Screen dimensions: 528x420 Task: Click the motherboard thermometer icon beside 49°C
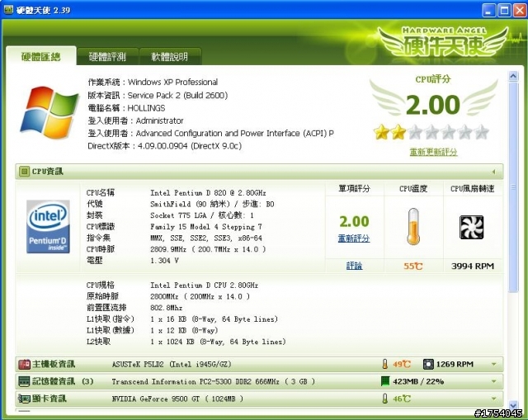(385, 364)
